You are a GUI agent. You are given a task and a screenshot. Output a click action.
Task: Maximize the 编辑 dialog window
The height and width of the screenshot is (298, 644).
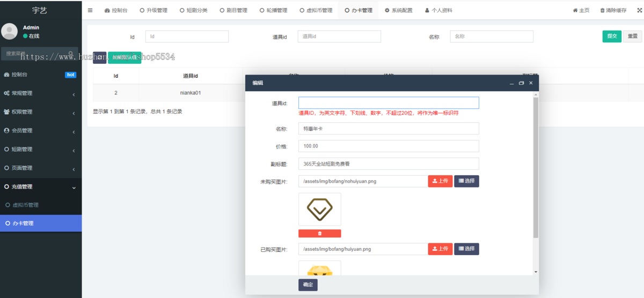click(x=521, y=83)
